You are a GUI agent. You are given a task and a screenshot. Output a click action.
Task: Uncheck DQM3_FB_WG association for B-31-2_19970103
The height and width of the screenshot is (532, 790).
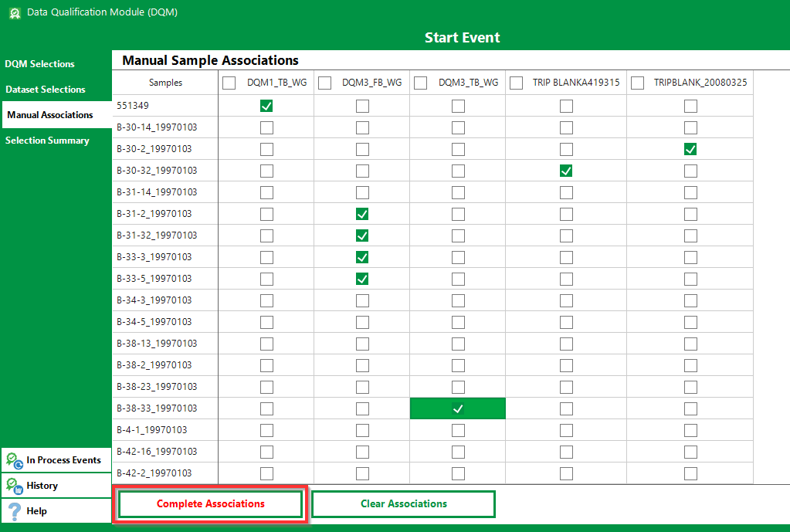[362, 214]
